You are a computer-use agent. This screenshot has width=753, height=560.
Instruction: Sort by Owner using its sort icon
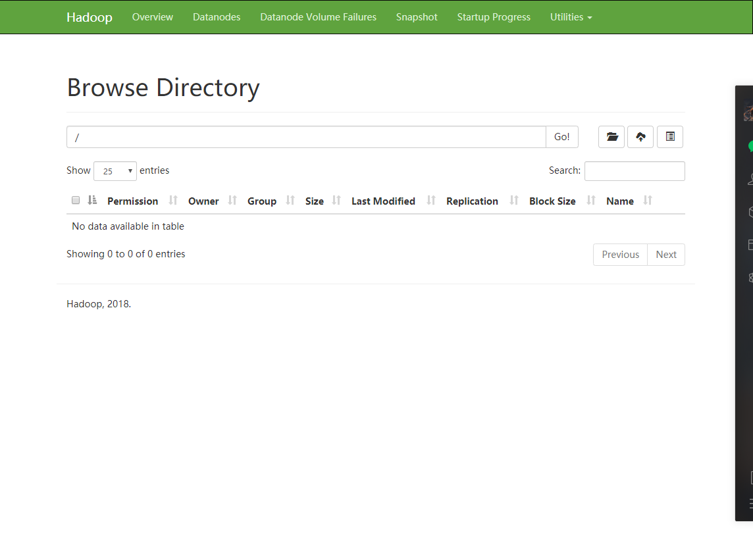tap(232, 201)
